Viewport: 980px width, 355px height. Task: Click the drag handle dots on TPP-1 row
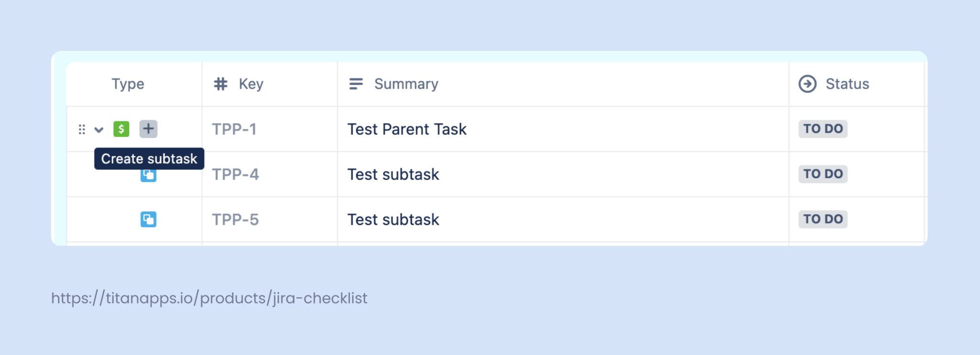(x=82, y=129)
